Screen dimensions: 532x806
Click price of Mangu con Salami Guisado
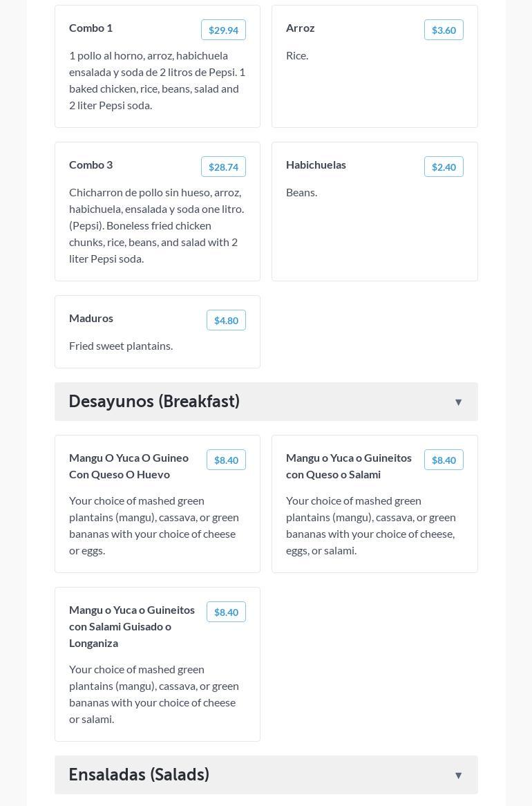pyautogui.click(x=226, y=612)
